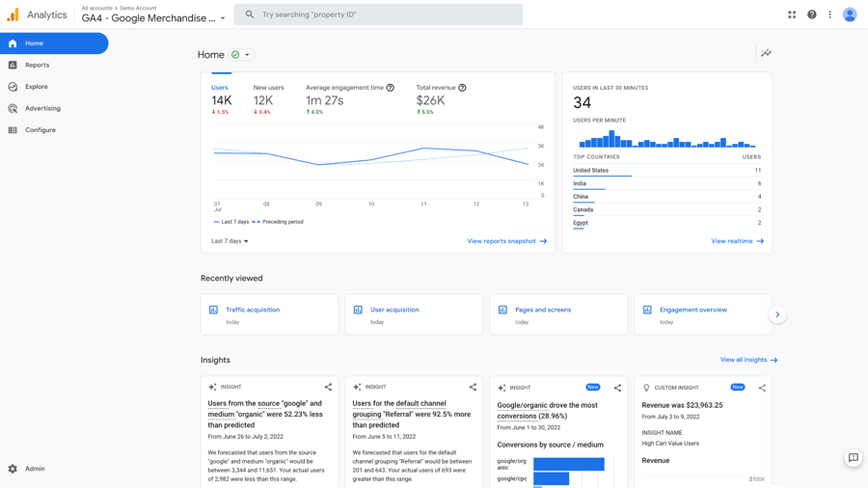Open User acquisition recent report
This screenshot has width=868, height=488.
pos(414,314)
